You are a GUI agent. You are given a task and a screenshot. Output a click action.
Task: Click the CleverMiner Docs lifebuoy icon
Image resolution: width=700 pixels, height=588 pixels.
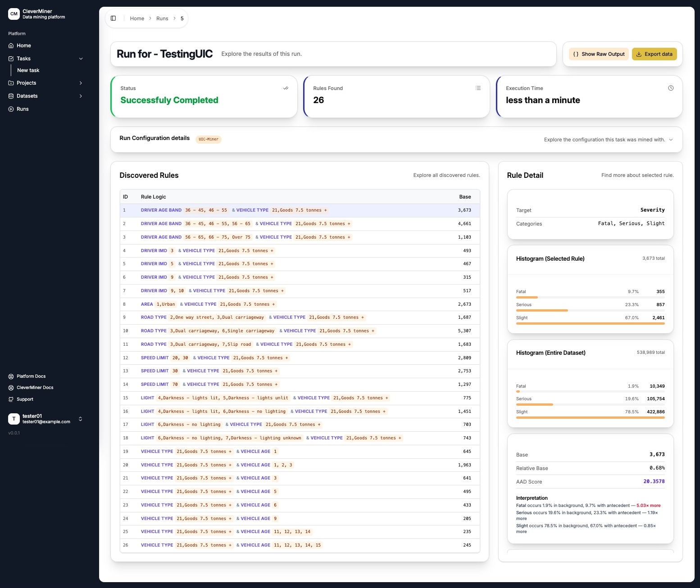coord(11,388)
